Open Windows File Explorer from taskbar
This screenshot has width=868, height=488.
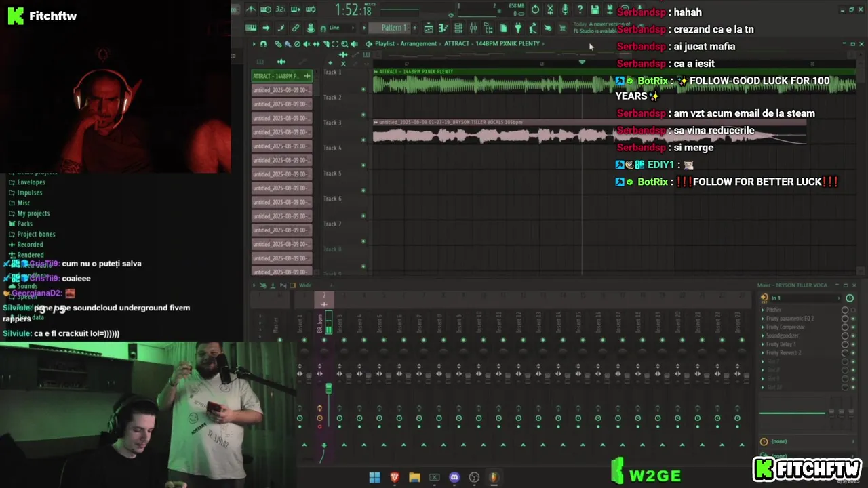[x=414, y=477]
